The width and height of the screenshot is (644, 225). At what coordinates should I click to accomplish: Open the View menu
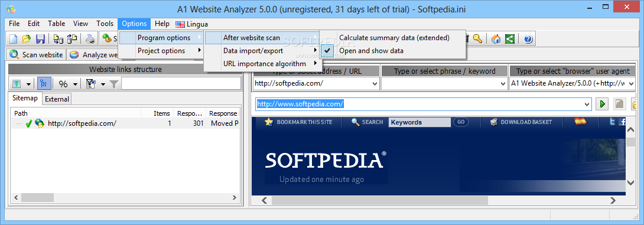tap(80, 24)
